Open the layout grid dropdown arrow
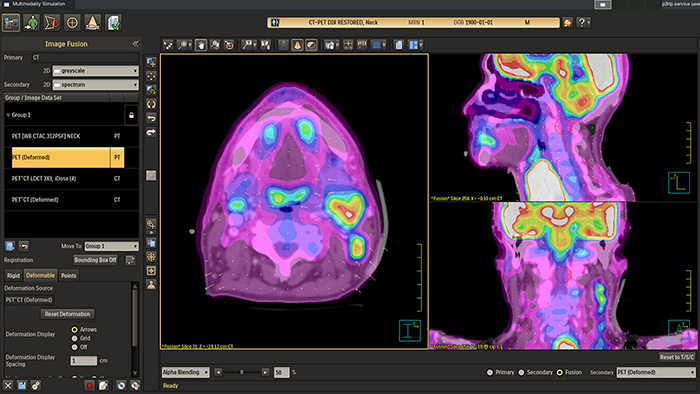The height and width of the screenshot is (394, 700). [421, 45]
